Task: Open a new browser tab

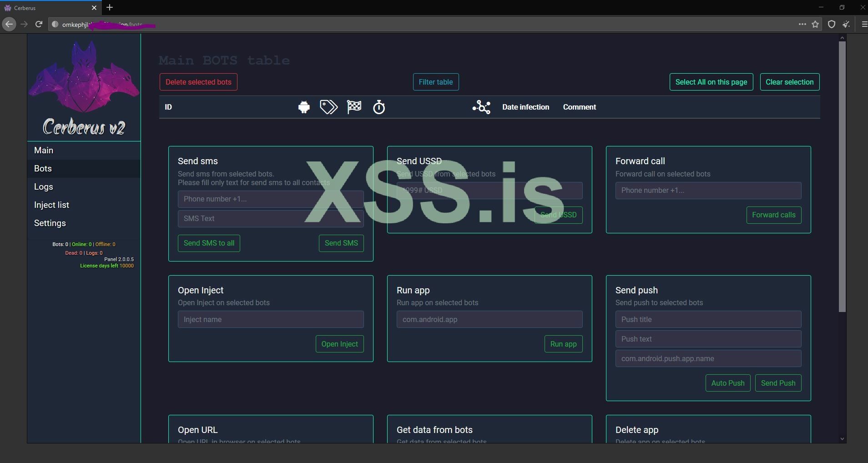Action: 110,8
